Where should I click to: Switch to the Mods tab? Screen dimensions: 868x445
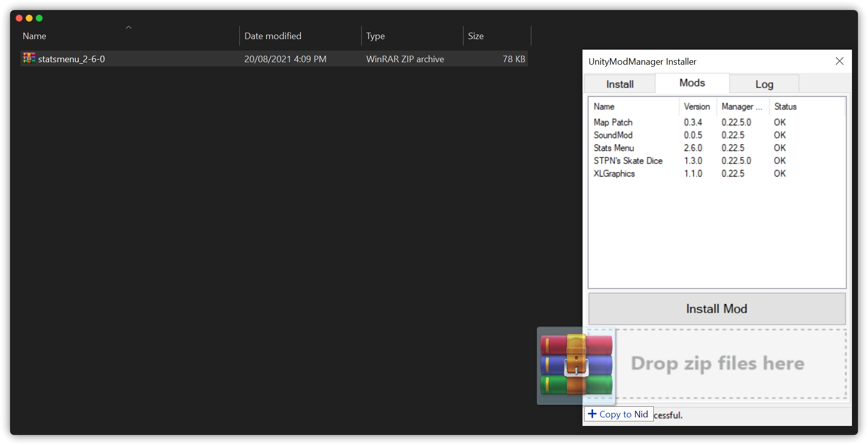[x=692, y=83]
